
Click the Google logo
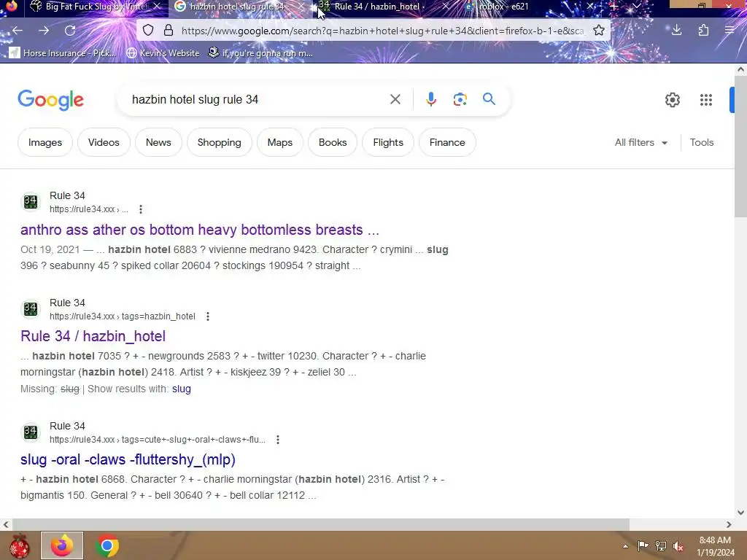(50, 99)
